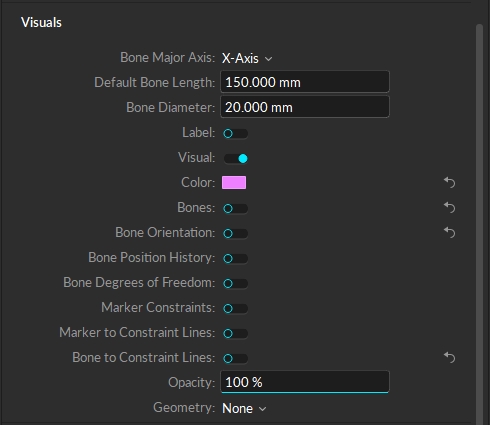The width and height of the screenshot is (490, 425).
Task: Click the vertical scrollbar of the Visuals panel
Action: coord(479,223)
